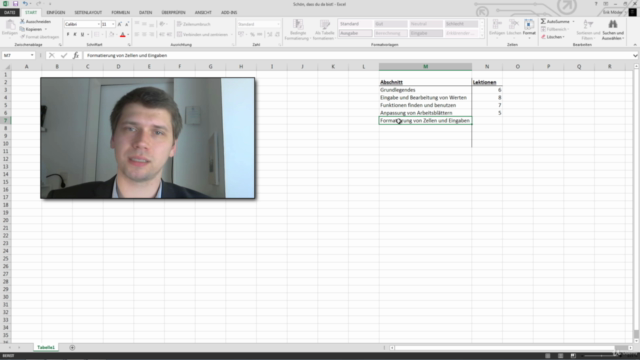Click the horizontal scrollbar at the bottom
640x360 pixels.
512,348
